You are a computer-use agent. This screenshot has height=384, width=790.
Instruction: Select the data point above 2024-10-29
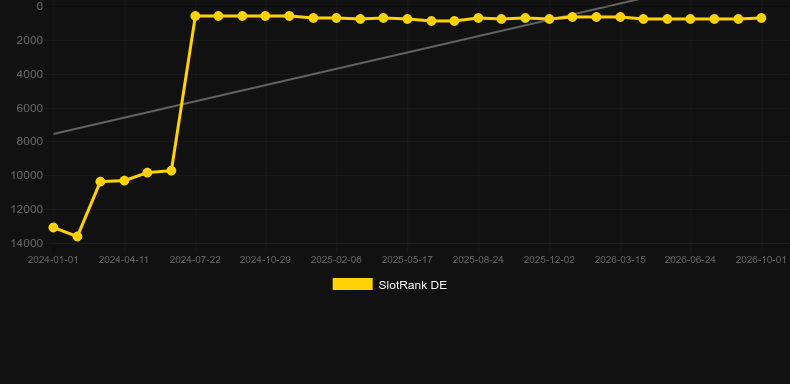click(x=266, y=16)
